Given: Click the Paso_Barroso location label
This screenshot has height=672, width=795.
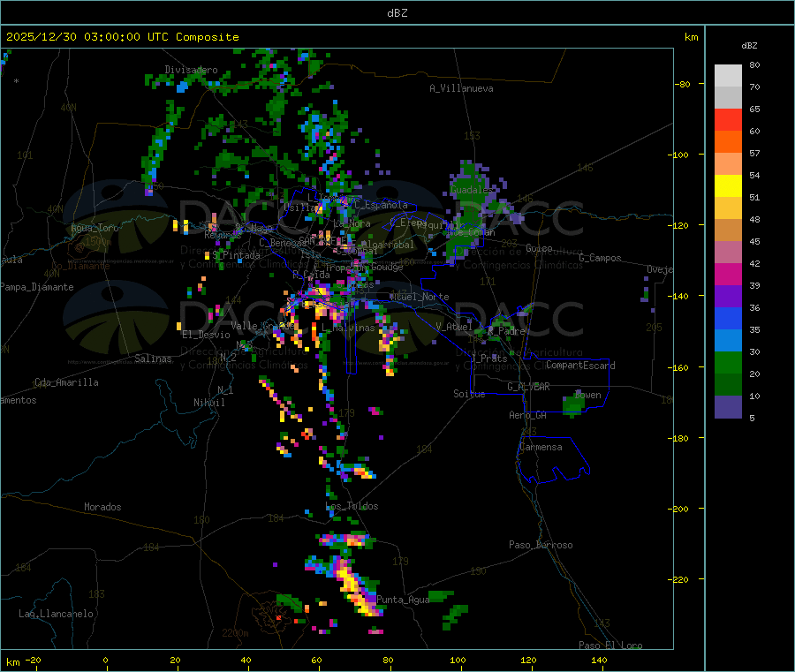Looking at the screenshot, I should pyautogui.click(x=541, y=545).
